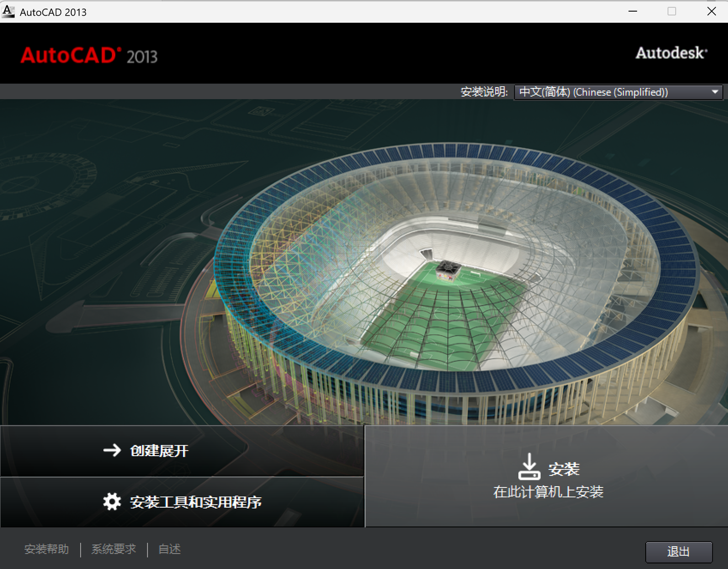728x569 pixels.
Task: Click the 退出 button to quit
Action: (679, 552)
